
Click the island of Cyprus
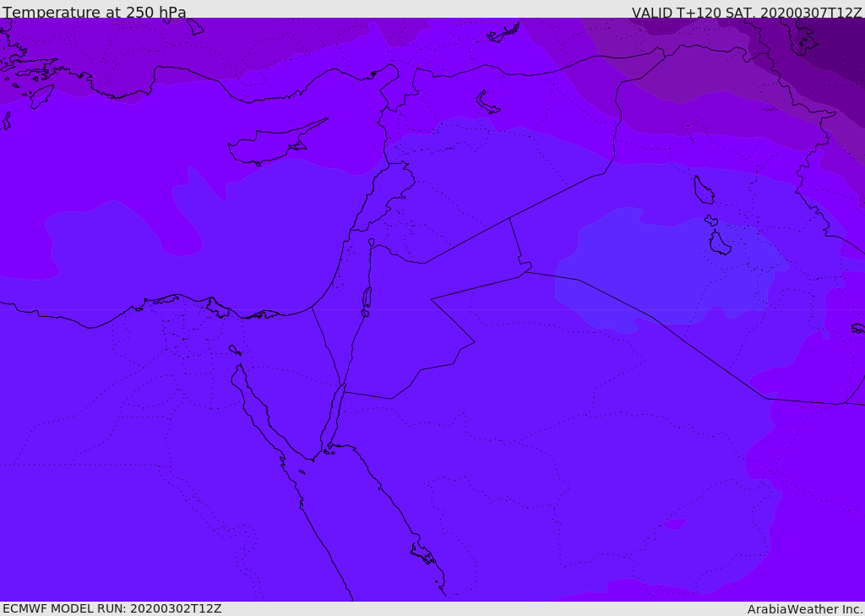click(276, 144)
